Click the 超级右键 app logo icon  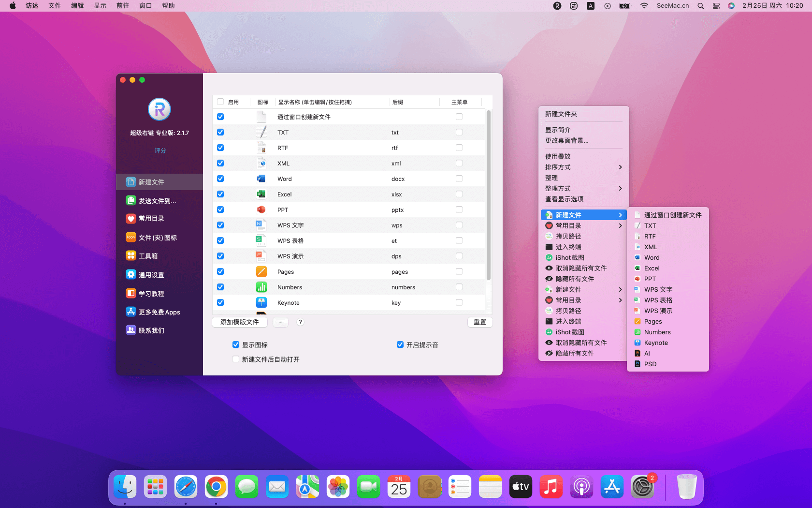tap(159, 109)
